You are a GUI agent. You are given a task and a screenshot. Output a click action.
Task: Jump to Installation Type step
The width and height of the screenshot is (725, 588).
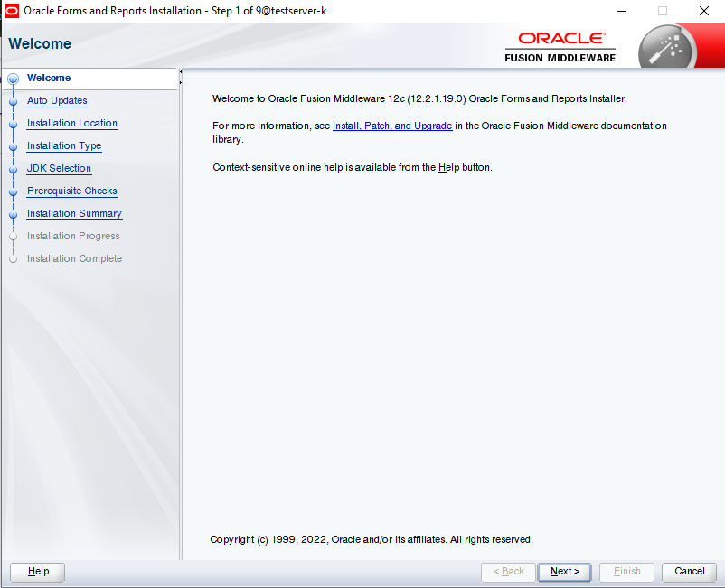pos(64,145)
